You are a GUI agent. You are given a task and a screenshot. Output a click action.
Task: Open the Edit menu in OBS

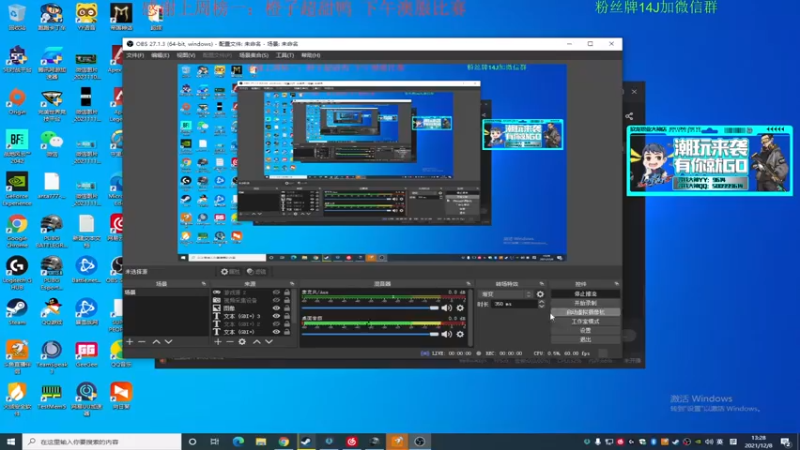(x=160, y=55)
